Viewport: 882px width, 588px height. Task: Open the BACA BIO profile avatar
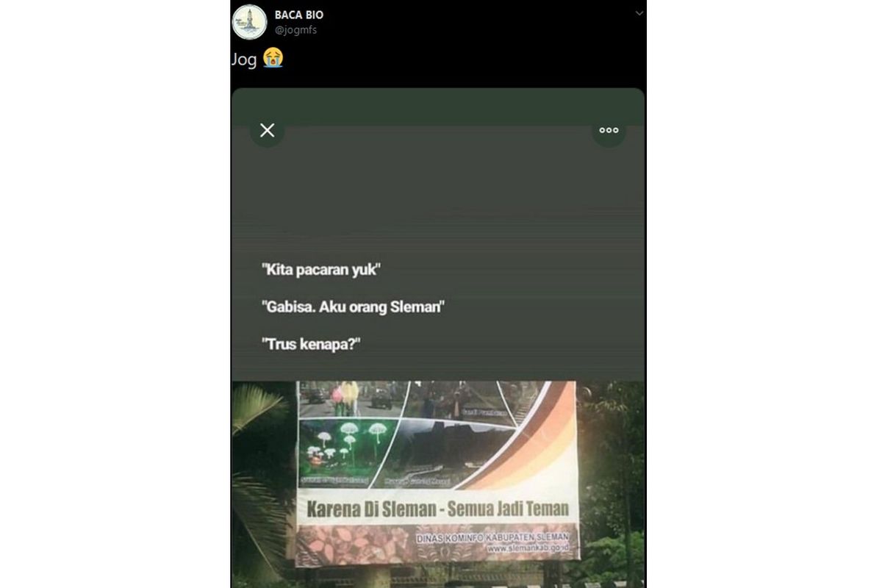point(248,22)
